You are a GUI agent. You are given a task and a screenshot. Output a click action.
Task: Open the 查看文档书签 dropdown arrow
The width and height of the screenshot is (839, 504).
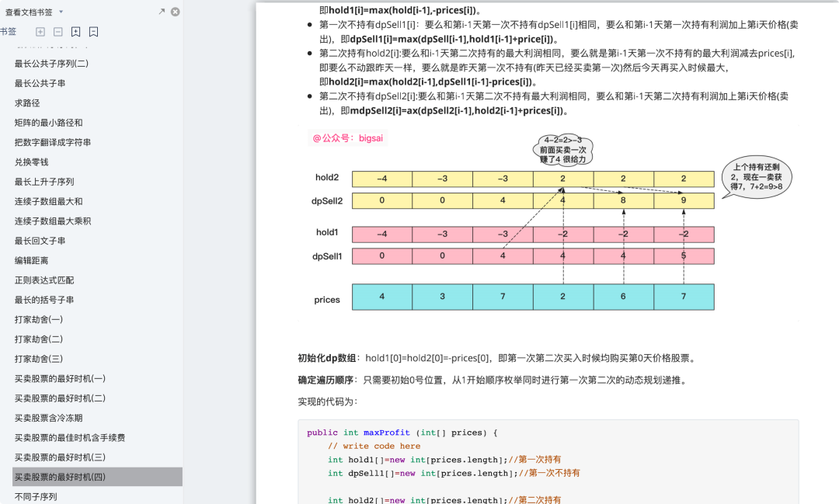point(61,12)
